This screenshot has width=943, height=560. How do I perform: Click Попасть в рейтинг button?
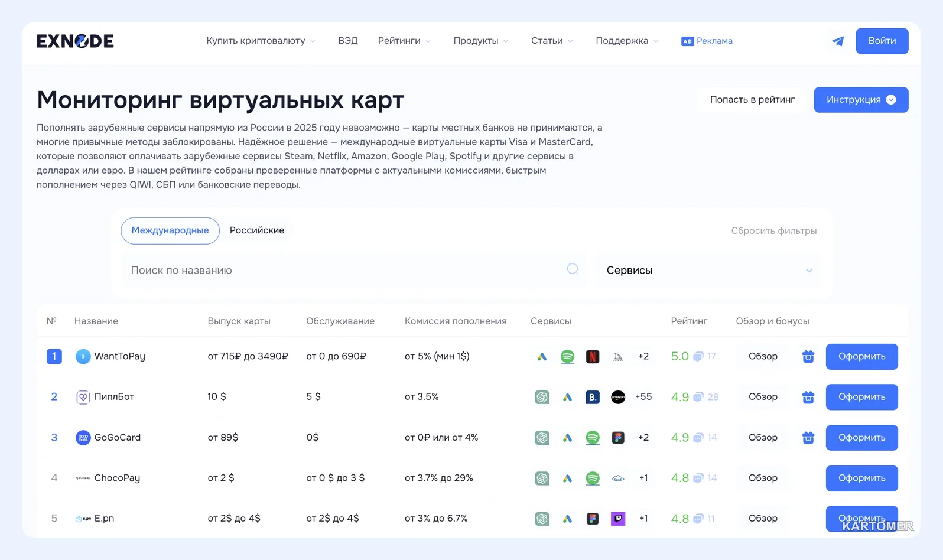tap(752, 100)
